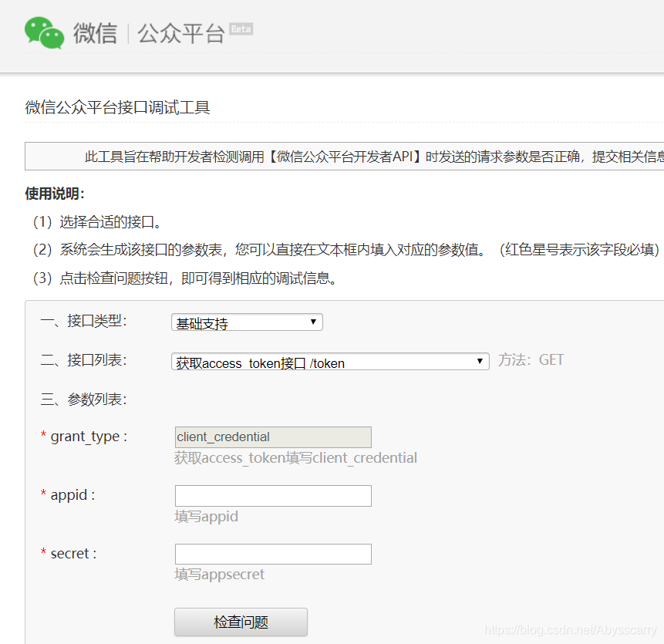Click the 公众平台 header title
This screenshot has width=664, height=644.
(x=181, y=33)
